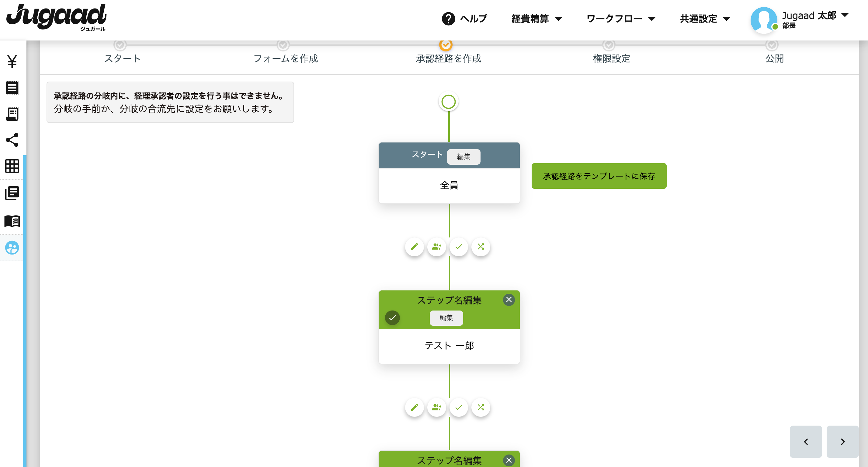Click the 全員 step body
The image size is (868, 467).
pos(449,185)
